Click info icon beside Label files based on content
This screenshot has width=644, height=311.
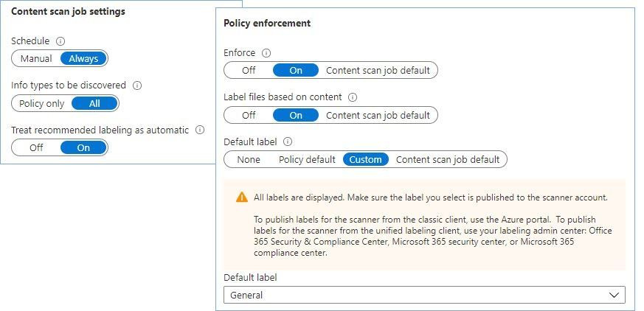(x=353, y=97)
